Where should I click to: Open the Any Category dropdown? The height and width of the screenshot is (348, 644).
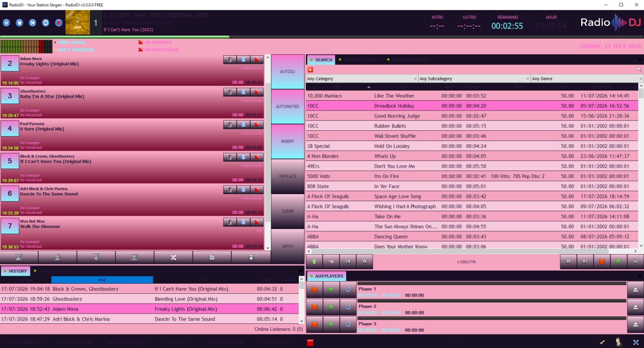[x=362, y=79]
